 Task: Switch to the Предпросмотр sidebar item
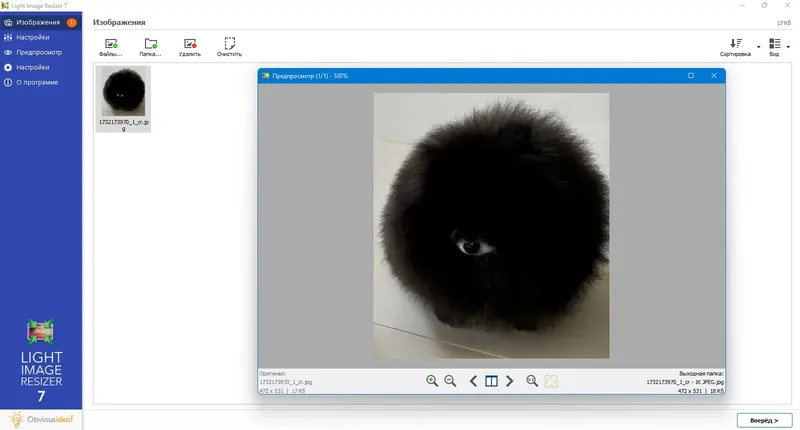(x=40, y=52)
